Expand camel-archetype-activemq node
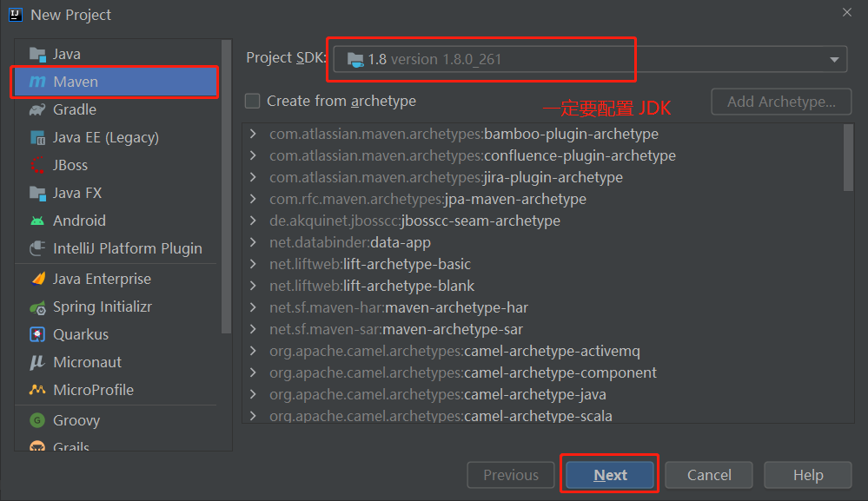868x501 pixels. (253, 351)
